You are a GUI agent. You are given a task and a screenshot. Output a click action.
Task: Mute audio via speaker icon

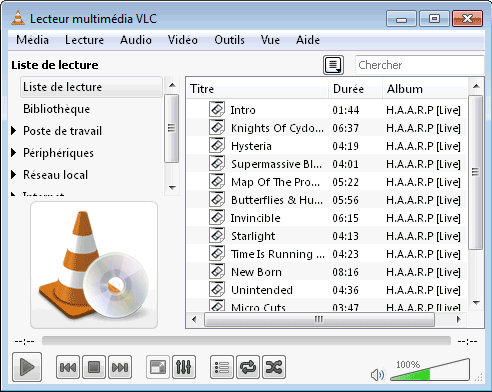[377, 375]
